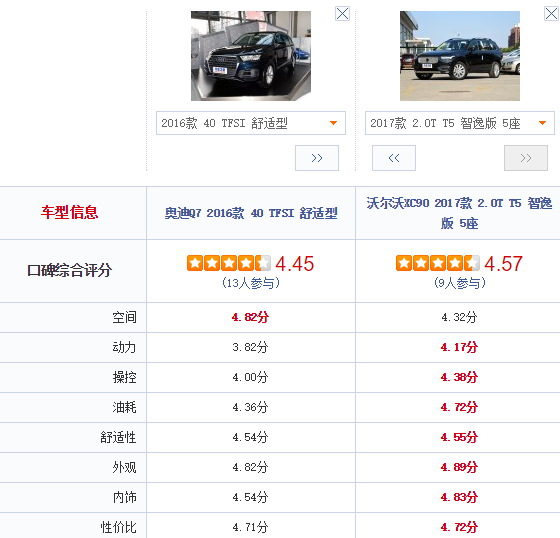The width and height of the screenshot is (560, 538).
Task: Click the Audi 油耗 score 4.36分
Action: pos(250,407)
